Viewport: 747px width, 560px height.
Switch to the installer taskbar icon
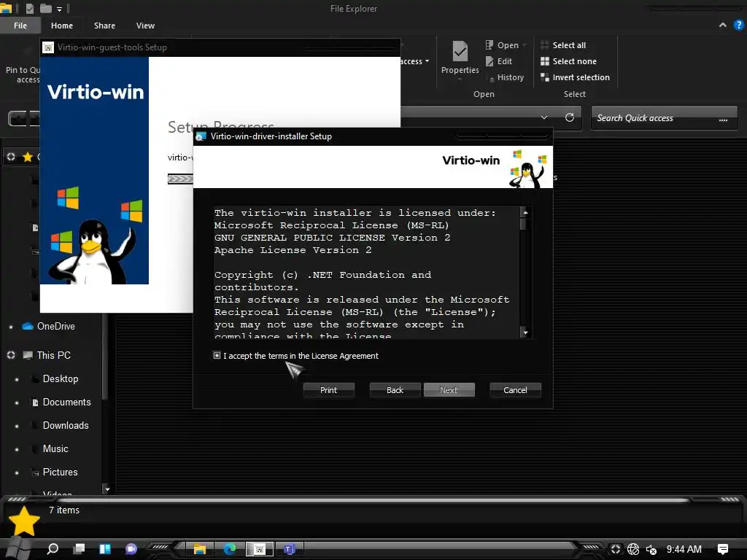coord(260,549)
